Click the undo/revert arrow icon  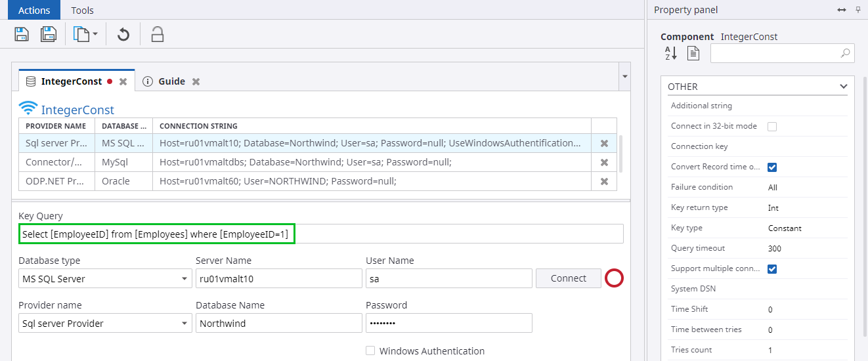[x=123, y=34]
